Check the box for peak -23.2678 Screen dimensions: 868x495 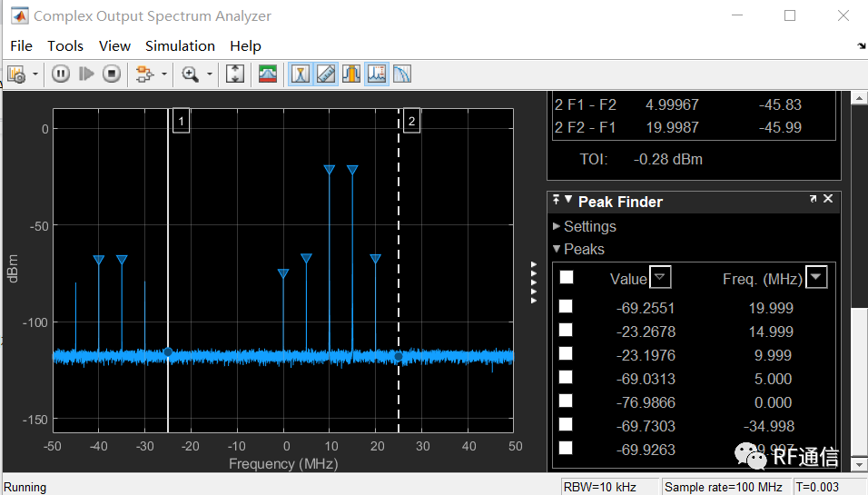(566, 330)
